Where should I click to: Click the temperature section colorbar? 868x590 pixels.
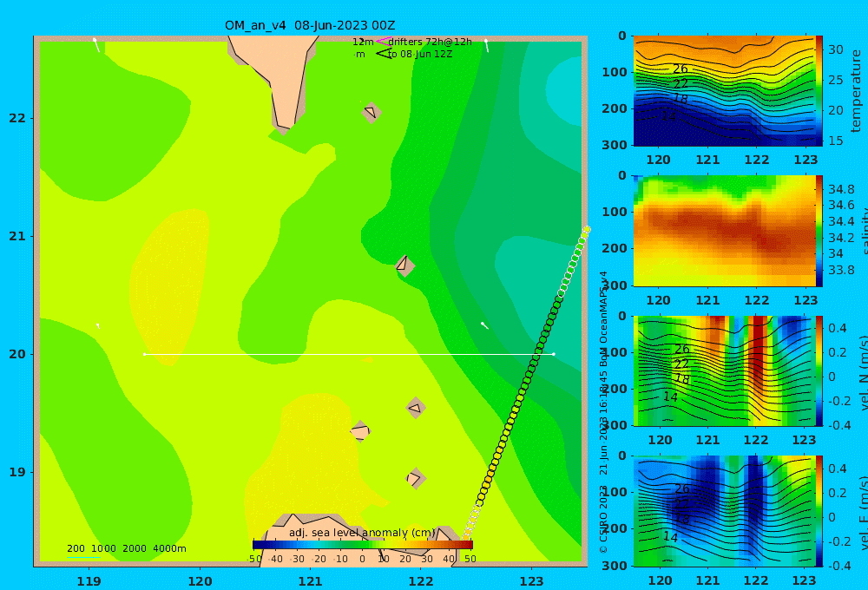pos(819,90)
